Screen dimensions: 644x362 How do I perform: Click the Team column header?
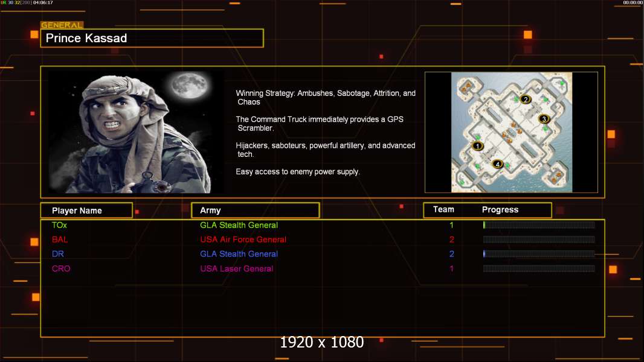(x=443, y=209)
